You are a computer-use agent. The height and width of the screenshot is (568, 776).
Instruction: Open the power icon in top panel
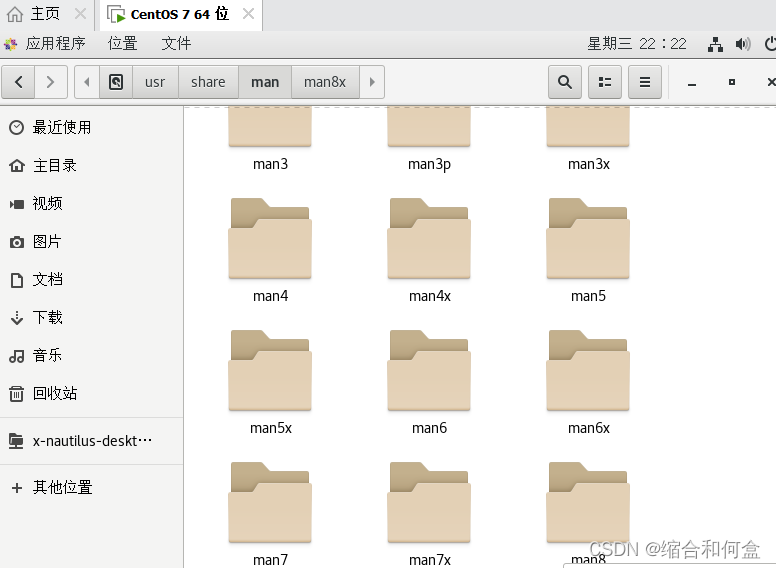pyautogui.click(x=771, y=44)
